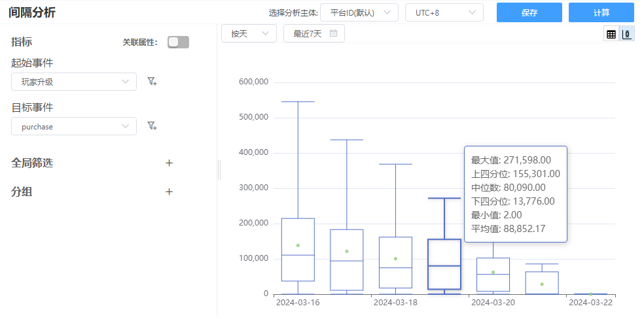
Task: Click the 平均值: 88,852.17 tooltip line
Action: click(509, 228)
